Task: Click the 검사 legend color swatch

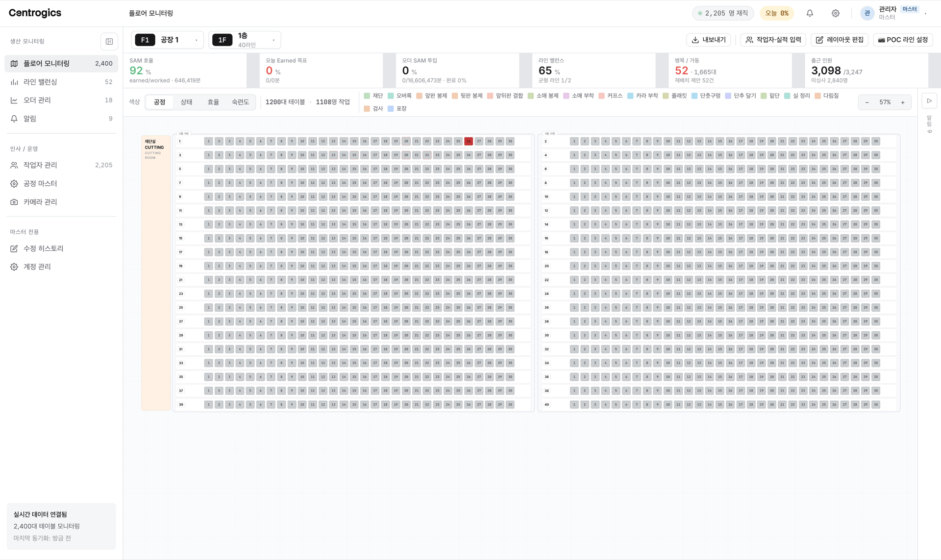Action: [367, 109]
